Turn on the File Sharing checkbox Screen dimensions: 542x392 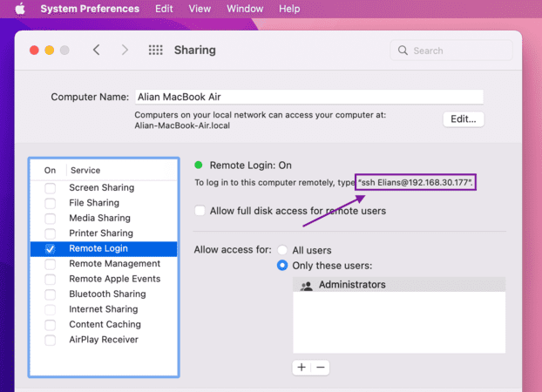click(51, 203)
